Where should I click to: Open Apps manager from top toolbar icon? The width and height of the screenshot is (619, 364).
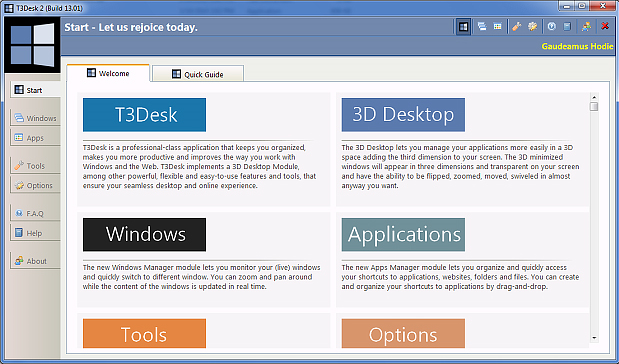pos(497,26)
